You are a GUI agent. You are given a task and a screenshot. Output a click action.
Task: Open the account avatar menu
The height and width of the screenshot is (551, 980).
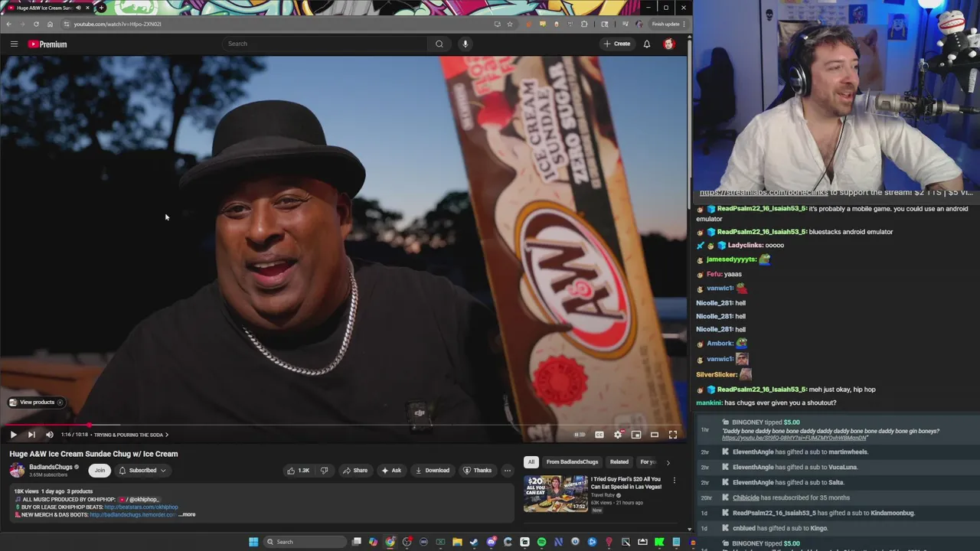668,44
